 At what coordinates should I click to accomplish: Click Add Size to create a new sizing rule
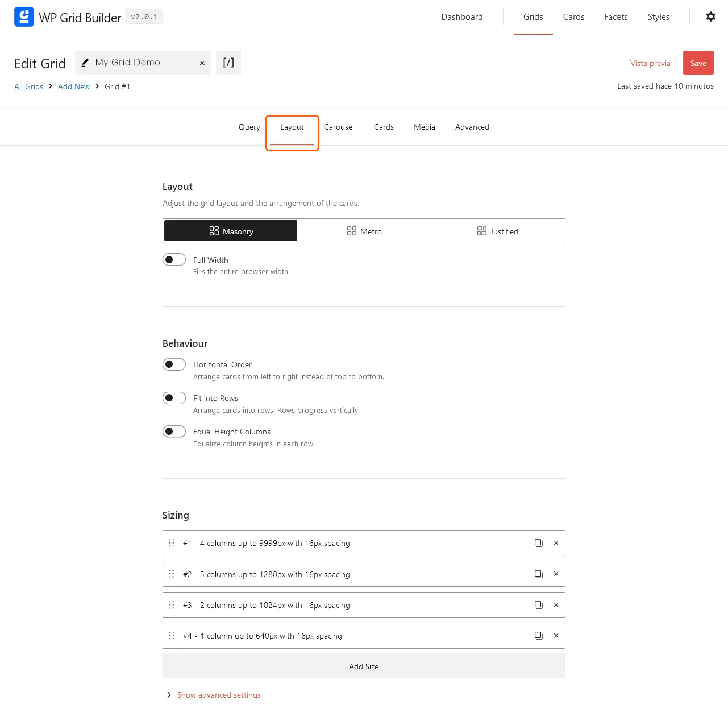[x=364, y=666]
